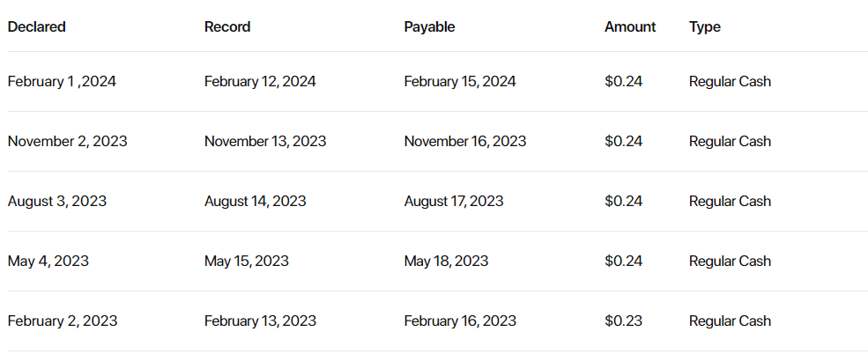The width and height of the screenshot is (868, 354).
Task: Click the Payable column header
Action: click(x=429, y=26)
